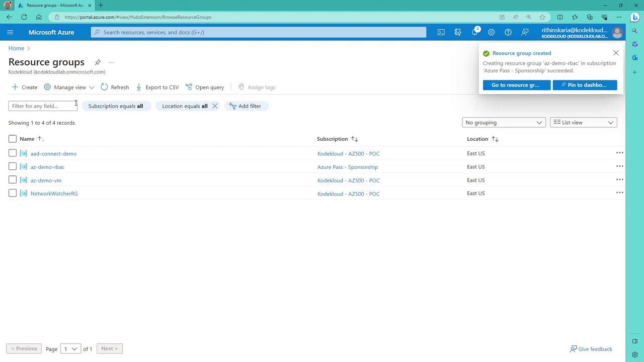This screenshot has height=362, width=644.
Task: Launch Cloud Shell from the top bar
Action: point(441,32)
